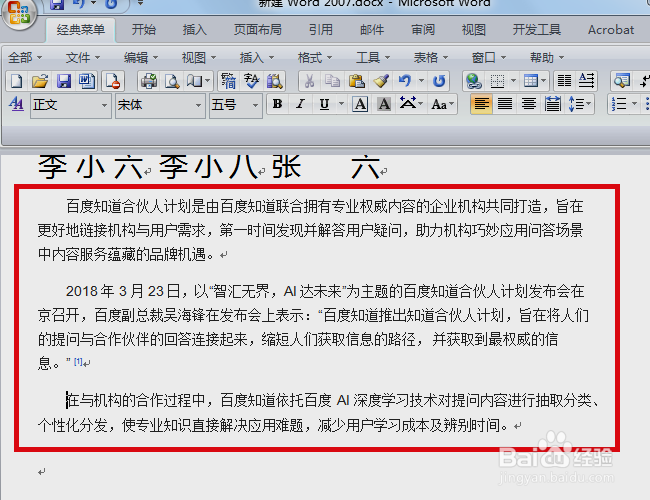Select the Format Painter brush

point(381,81)
